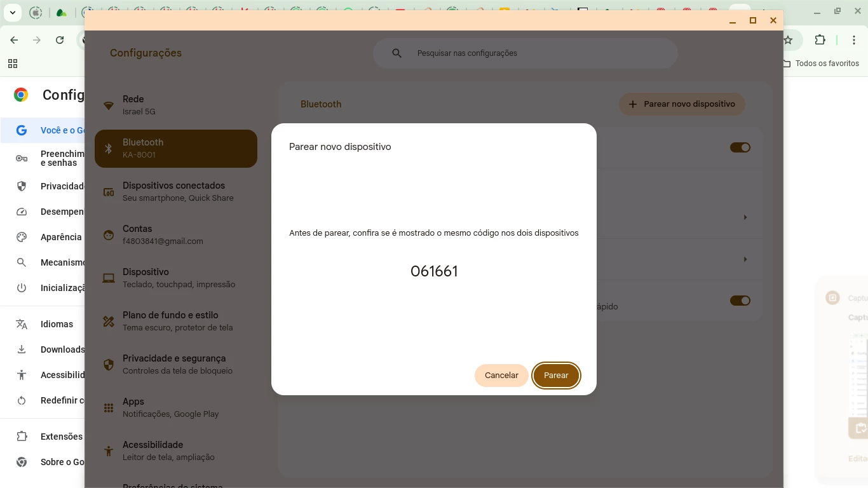Go forward in Chrome browser

[37, 40]
